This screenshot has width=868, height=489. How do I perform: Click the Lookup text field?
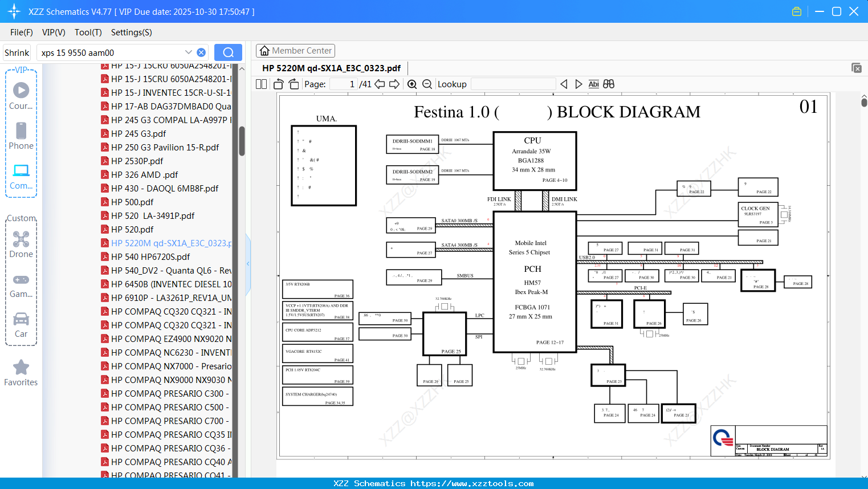(513, 84)
